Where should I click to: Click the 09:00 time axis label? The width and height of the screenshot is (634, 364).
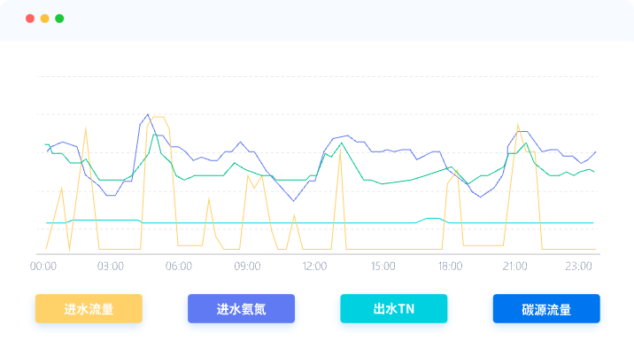click(247, 266)
